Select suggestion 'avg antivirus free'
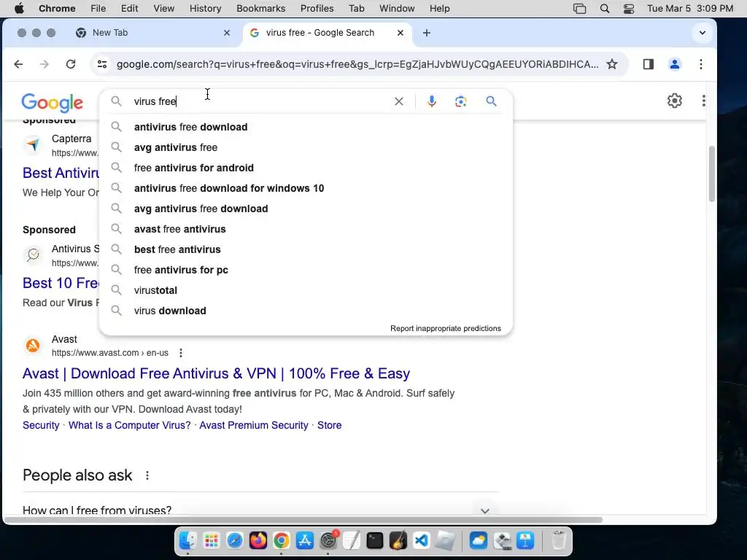Image resolution: width=747 pixels, height=560 pixels. (x=306, y=147)
